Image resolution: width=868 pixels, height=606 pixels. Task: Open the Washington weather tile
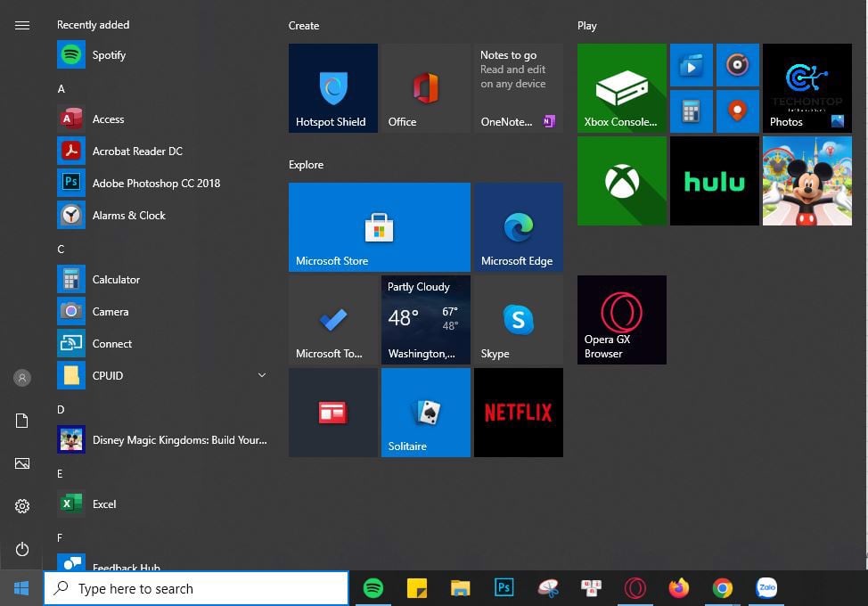[426, 320]
